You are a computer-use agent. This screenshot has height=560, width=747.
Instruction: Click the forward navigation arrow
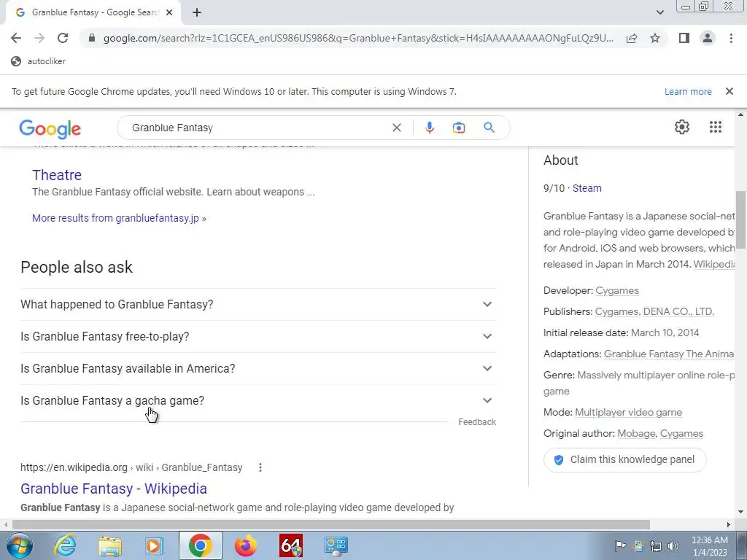click(x=39, y=38)
